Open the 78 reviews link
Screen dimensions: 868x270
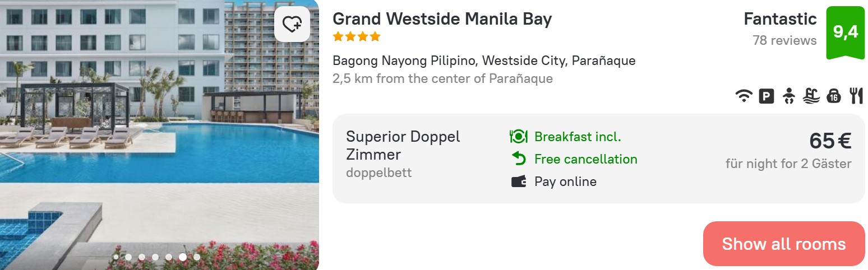click(784, 40)
